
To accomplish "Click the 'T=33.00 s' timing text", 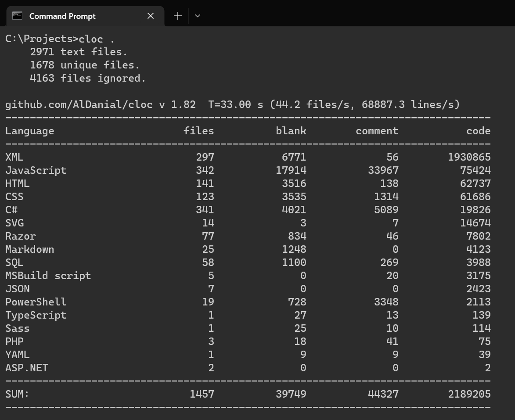I will click(x=235, y=104).
